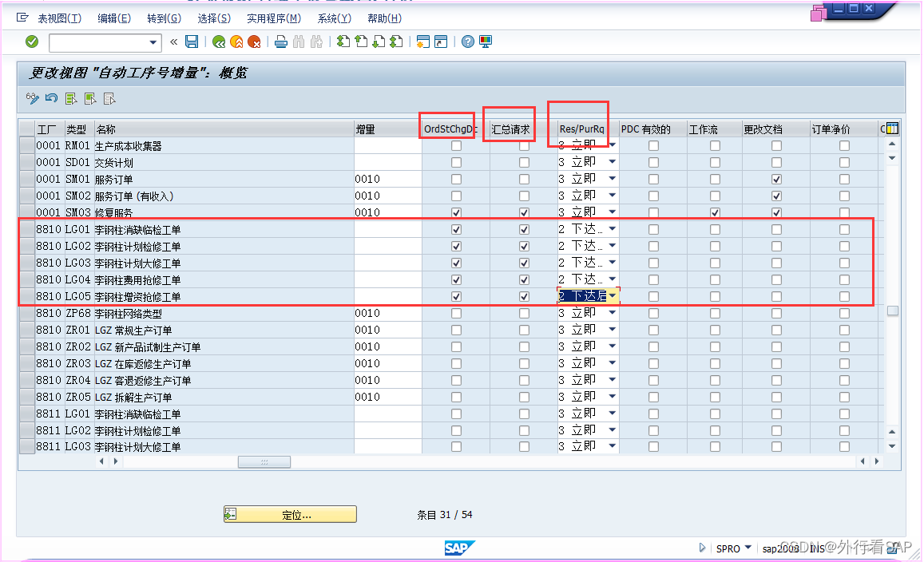Open the 转到(G) menu

point(165,18)
